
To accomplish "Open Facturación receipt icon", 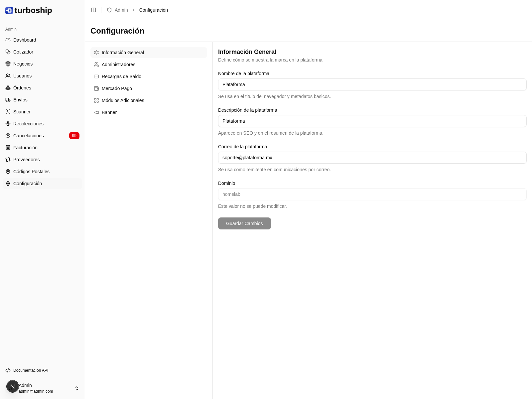I will point(8,148).
